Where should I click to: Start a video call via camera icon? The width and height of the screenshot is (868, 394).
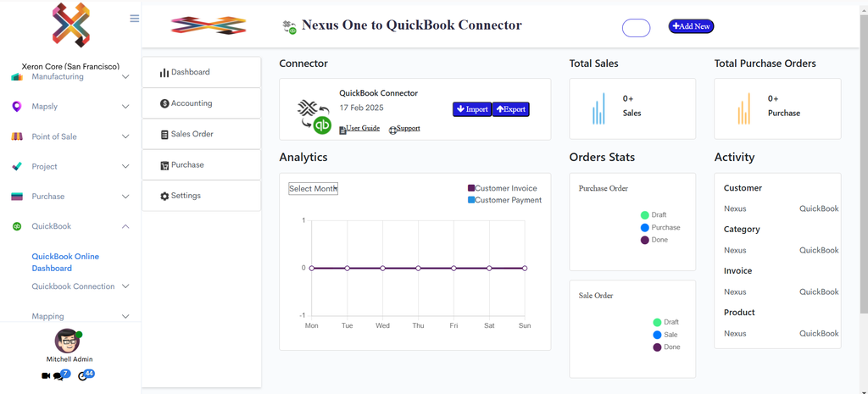[x=46, y=375]
